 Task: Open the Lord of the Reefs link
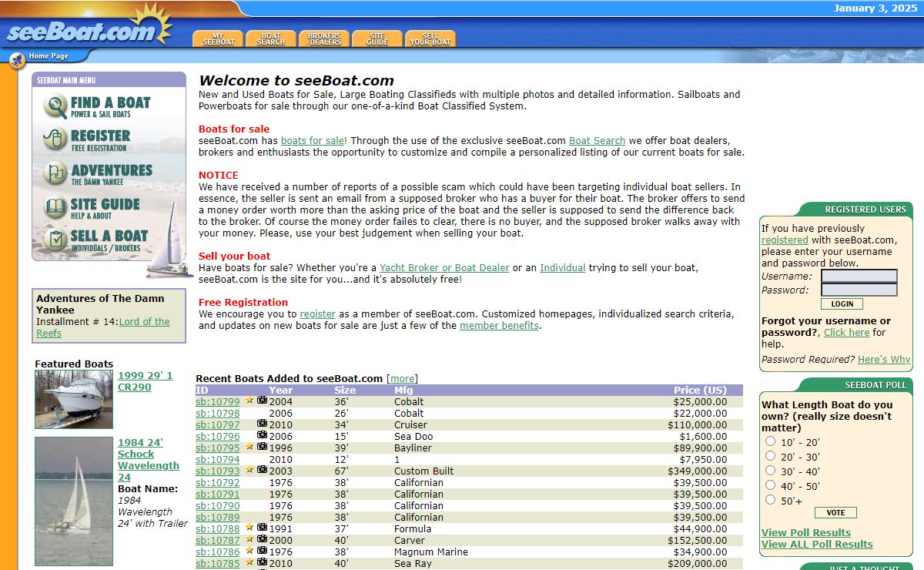point(103,327)
